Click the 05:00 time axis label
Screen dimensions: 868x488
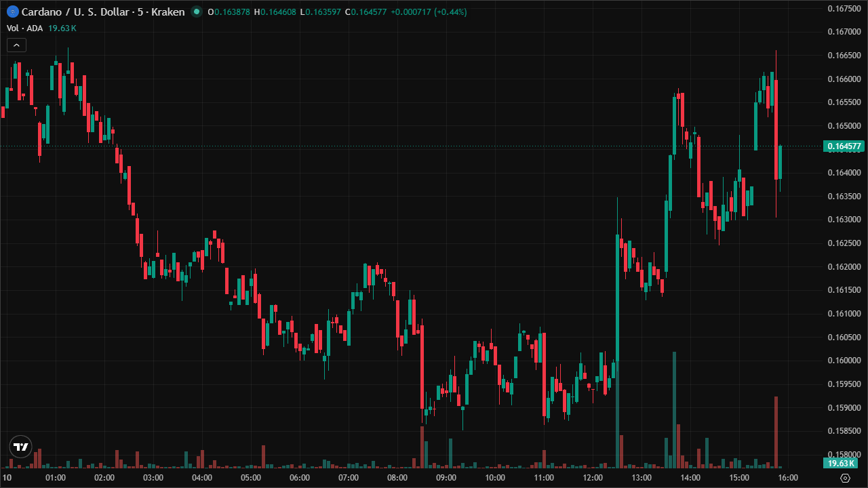coord(251,478)
